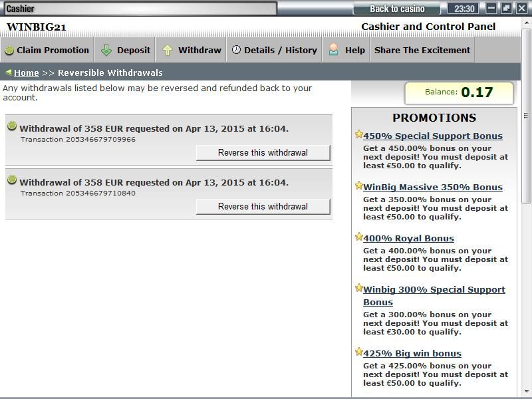
Task: Click the scrollbar up arrow
Action: (526, 23)
